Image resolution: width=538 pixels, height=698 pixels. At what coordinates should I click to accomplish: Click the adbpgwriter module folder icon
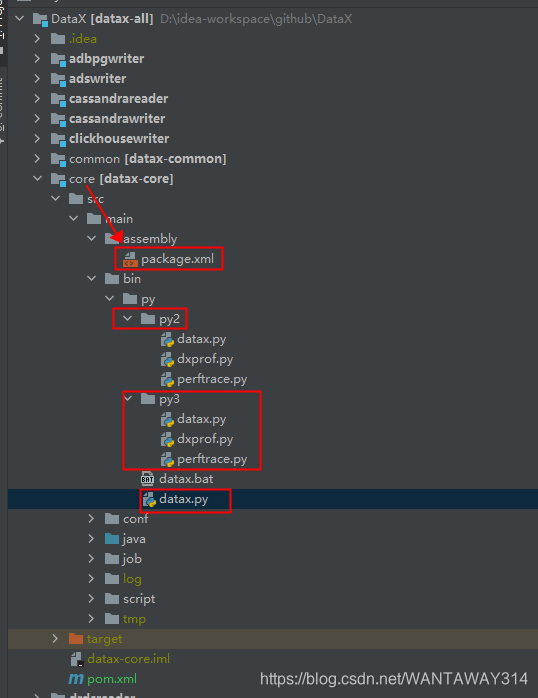pyautogui.click(x=58, y=59)
